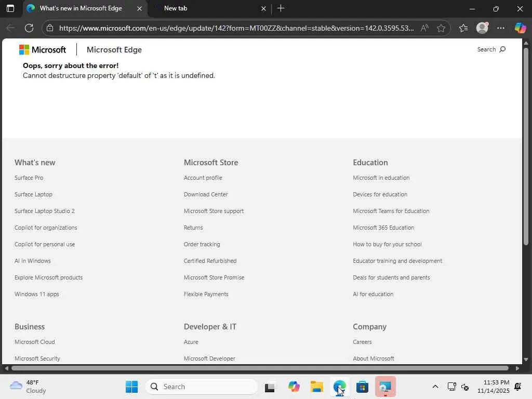Click the horizontal scrollbar thumb
This screenshot has width=532, height=399.
coord(260,368)
